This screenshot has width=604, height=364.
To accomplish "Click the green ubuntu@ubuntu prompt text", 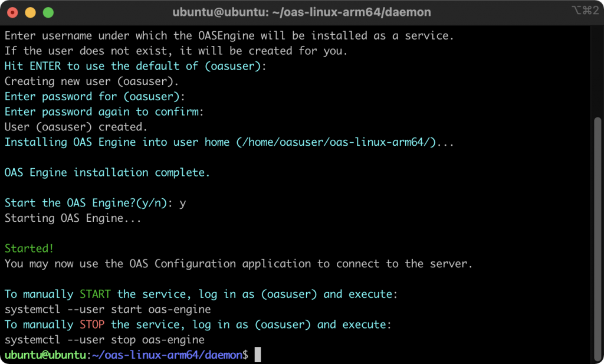I will 45,355.
